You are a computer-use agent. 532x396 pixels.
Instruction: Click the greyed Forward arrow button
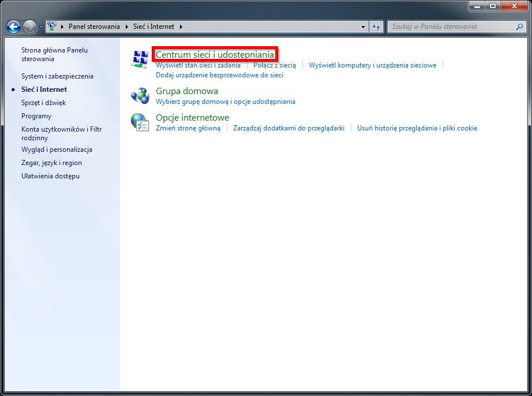[x=29, y=27]
